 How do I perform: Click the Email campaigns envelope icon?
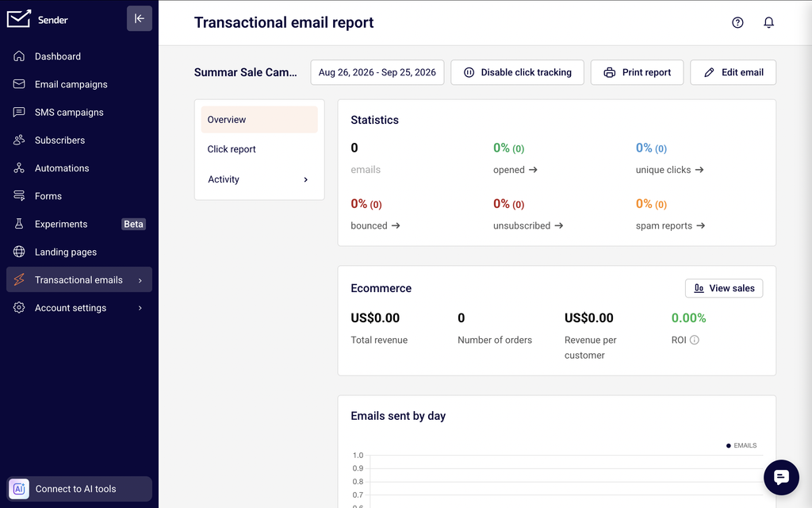[x=19, y=84]
